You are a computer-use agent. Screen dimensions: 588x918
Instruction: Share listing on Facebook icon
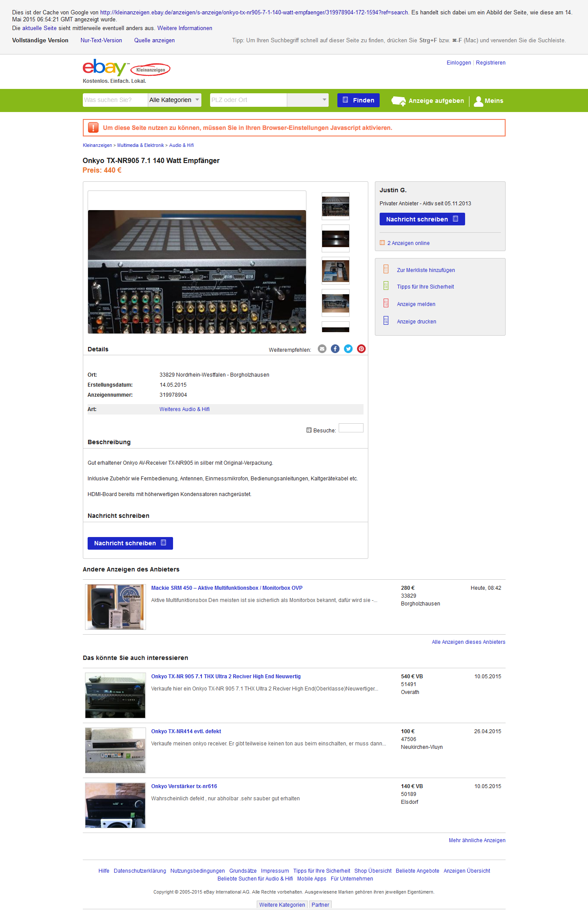(335, 349)
